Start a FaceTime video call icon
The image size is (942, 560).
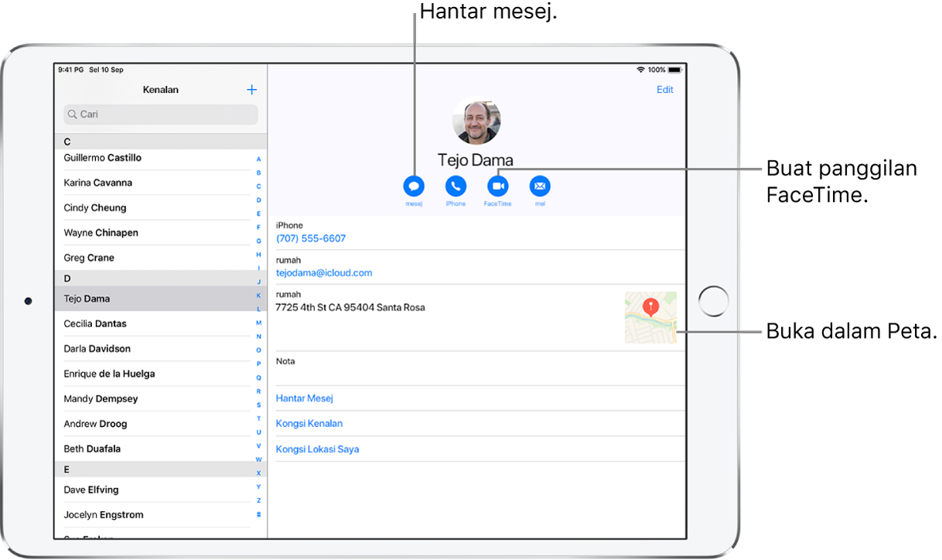[498, 186]
